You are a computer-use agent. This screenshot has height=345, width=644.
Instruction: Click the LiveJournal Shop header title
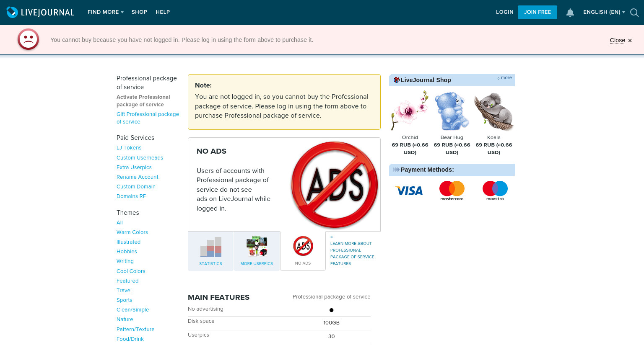click(426, 80)
